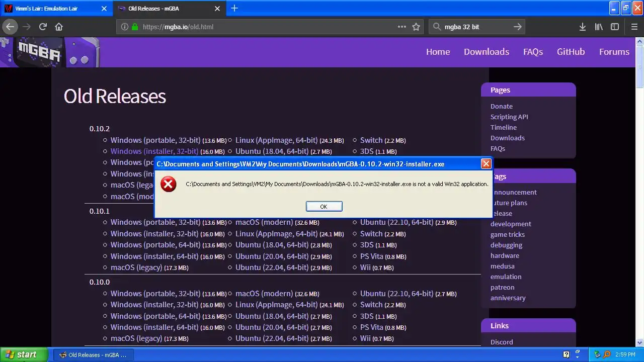
Task: Switch to Vimm's Lair: Emulation Lair tab
Action: click(56, 9)
